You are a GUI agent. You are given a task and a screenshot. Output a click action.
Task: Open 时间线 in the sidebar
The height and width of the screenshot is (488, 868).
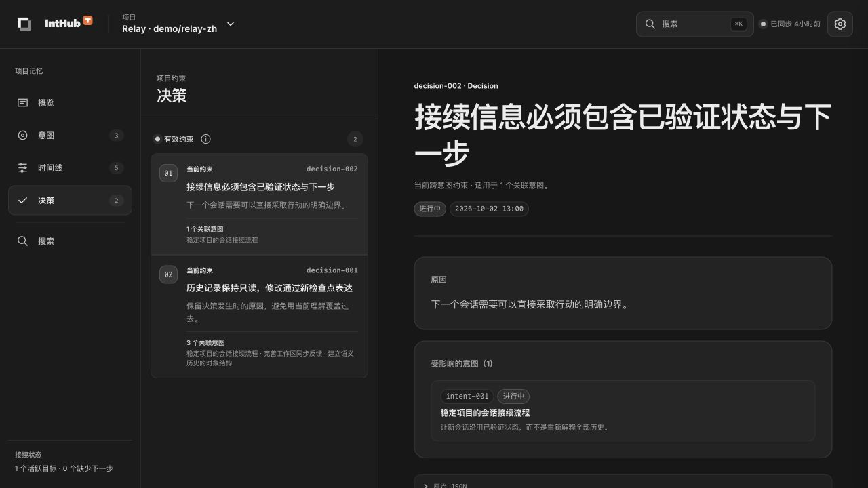(70, 167)
